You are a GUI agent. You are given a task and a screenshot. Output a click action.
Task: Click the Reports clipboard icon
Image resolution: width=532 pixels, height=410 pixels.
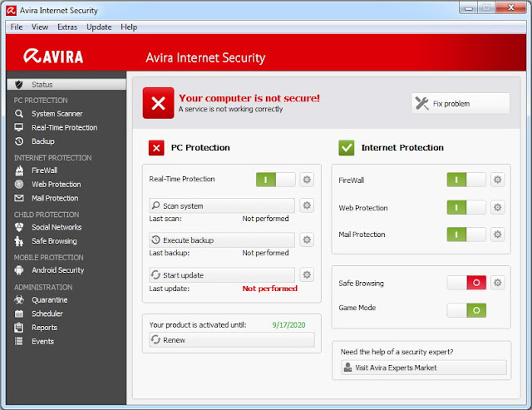(x=19, y=328)
